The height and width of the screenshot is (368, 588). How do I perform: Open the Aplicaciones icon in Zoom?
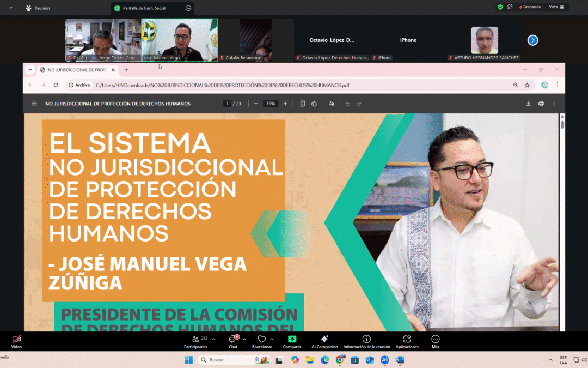pyautogui.click(x=407, y=341)
